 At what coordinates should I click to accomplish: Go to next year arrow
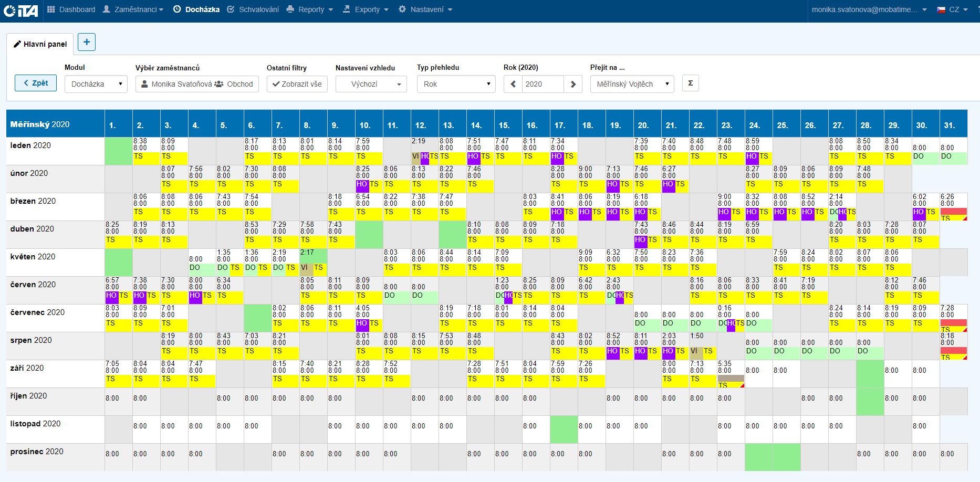(573, 84)
